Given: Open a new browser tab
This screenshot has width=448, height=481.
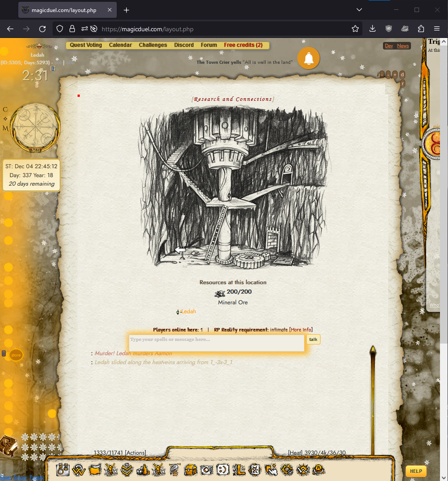Looking at the screenshot, I should pos(126,10).
